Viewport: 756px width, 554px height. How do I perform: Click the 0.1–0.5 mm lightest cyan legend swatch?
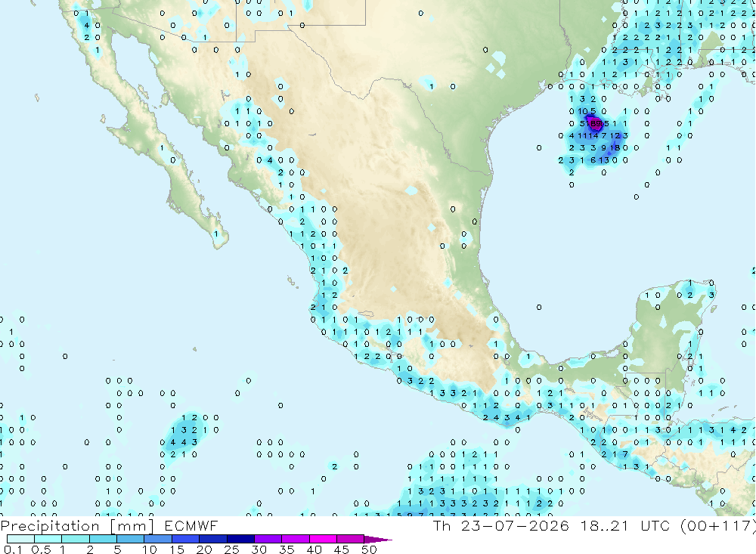tap(20, 539)
